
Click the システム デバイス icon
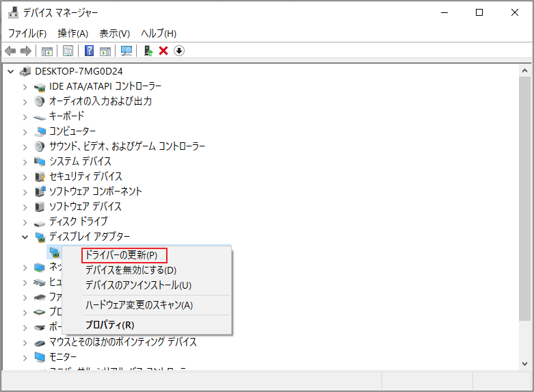pos(40,161)
